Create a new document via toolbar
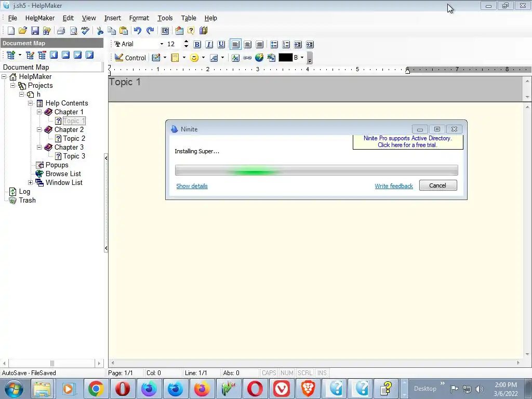The width and height of the screenshot is (532, 399). click(x=11, y=31)
